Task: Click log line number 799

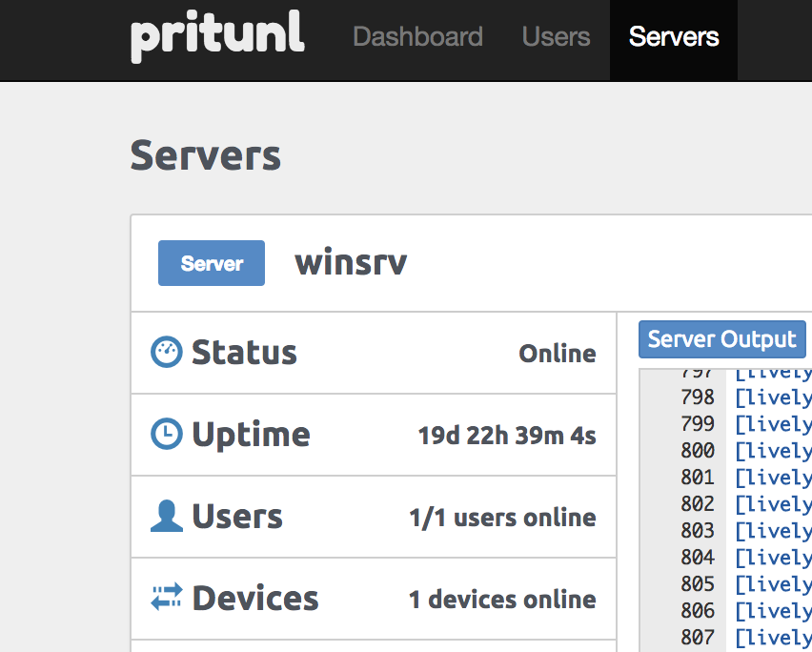Action: click(x=698, y=423)
